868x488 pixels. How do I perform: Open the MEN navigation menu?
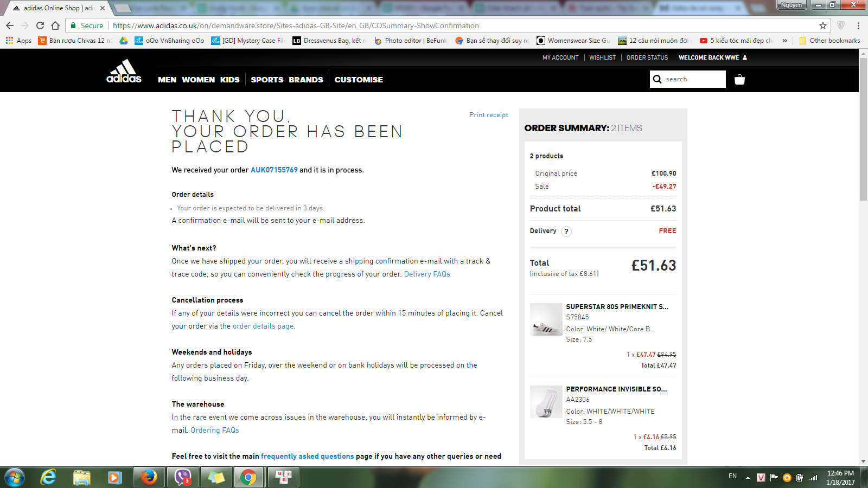point(167,80)
